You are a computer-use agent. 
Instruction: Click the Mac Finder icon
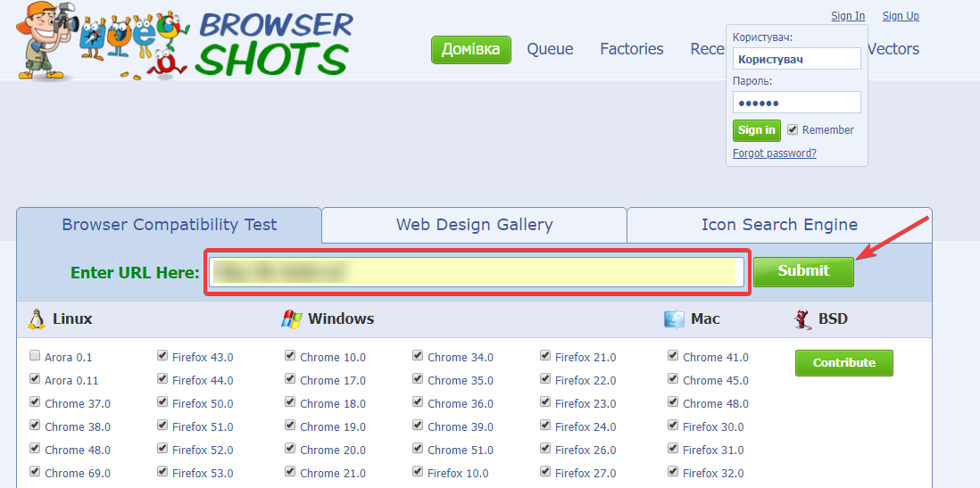674,318
